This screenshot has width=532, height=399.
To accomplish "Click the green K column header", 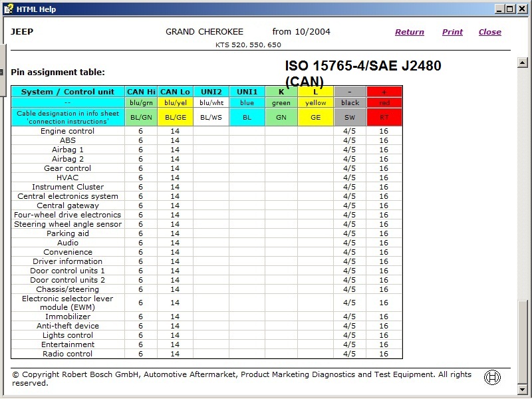I will coord(281,92).
